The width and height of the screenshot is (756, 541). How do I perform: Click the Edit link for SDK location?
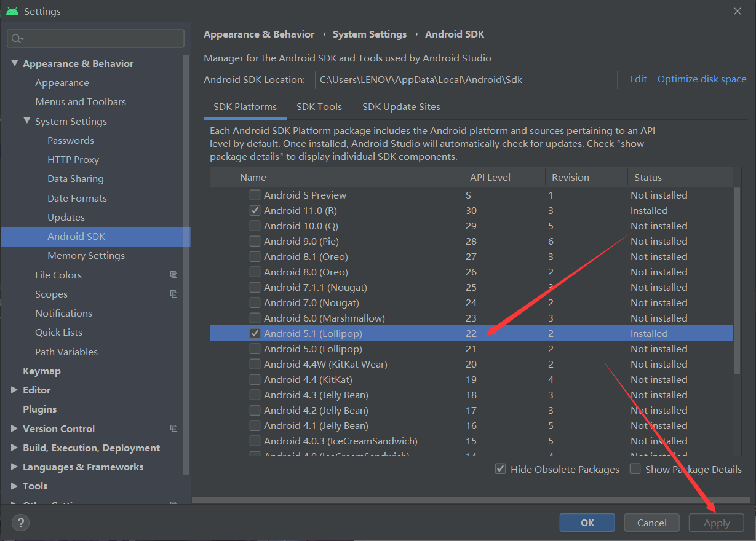pos(639,79)
